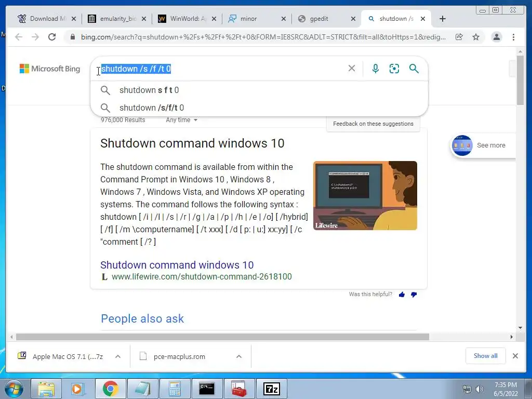Start Bing voice search microphone
This screenshot has height=399, width=532.
pyautogui.click(x=375, y=69)
